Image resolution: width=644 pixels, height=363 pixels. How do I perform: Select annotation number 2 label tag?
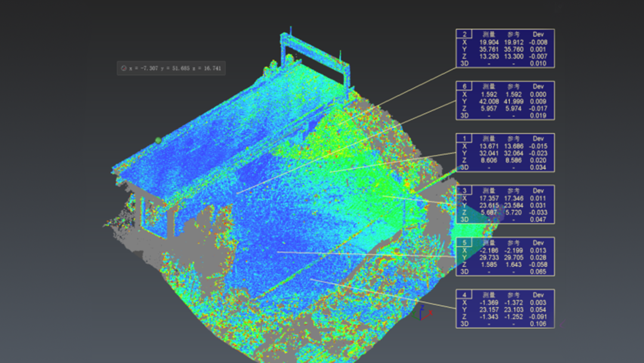465,34
